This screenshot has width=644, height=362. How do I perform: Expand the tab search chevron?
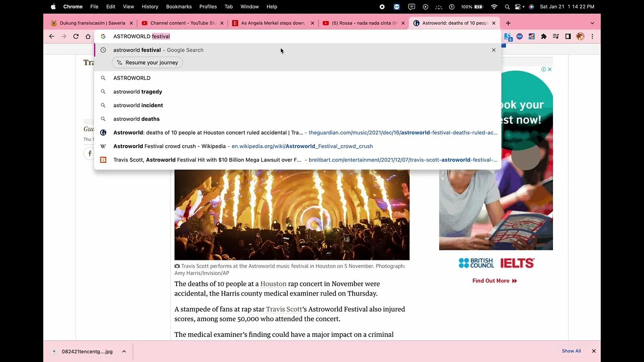592,23
